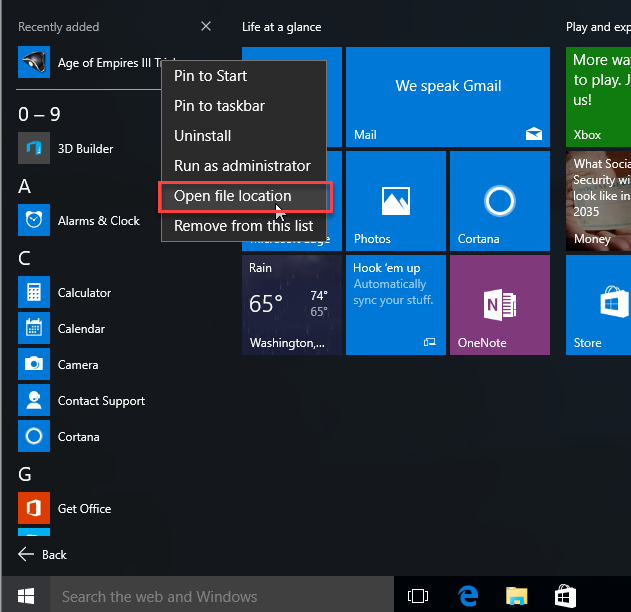Open the Store from the taskbar

point(565,596)
